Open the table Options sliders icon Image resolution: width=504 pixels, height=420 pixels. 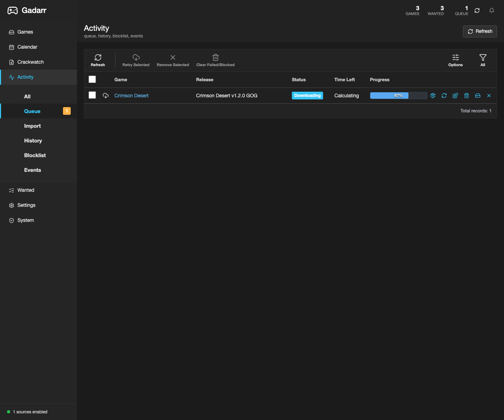456,57
